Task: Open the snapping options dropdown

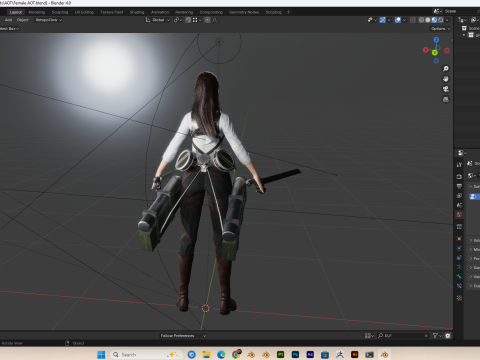Action: point(197,20)
